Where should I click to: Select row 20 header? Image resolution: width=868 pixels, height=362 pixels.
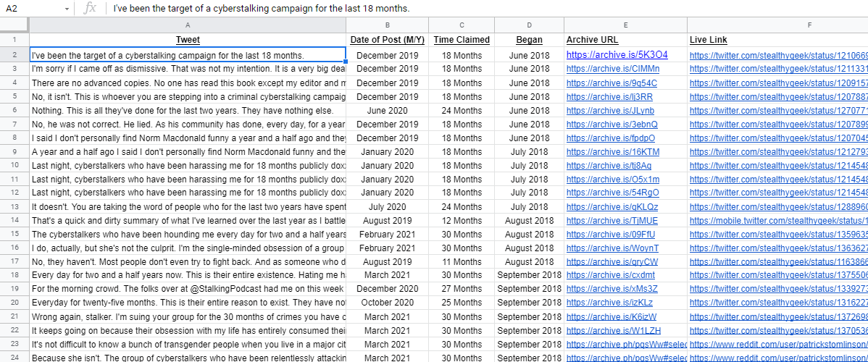[x=14, y=303]
